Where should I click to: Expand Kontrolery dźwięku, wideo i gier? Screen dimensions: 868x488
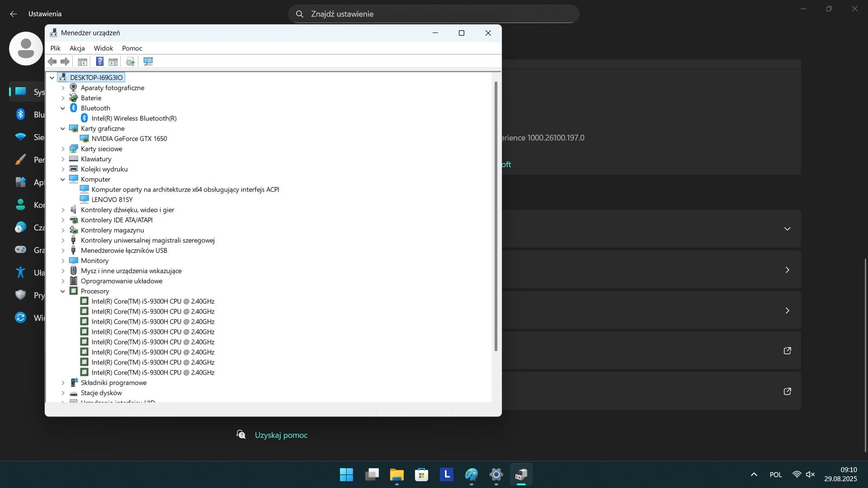pos(63,210)
